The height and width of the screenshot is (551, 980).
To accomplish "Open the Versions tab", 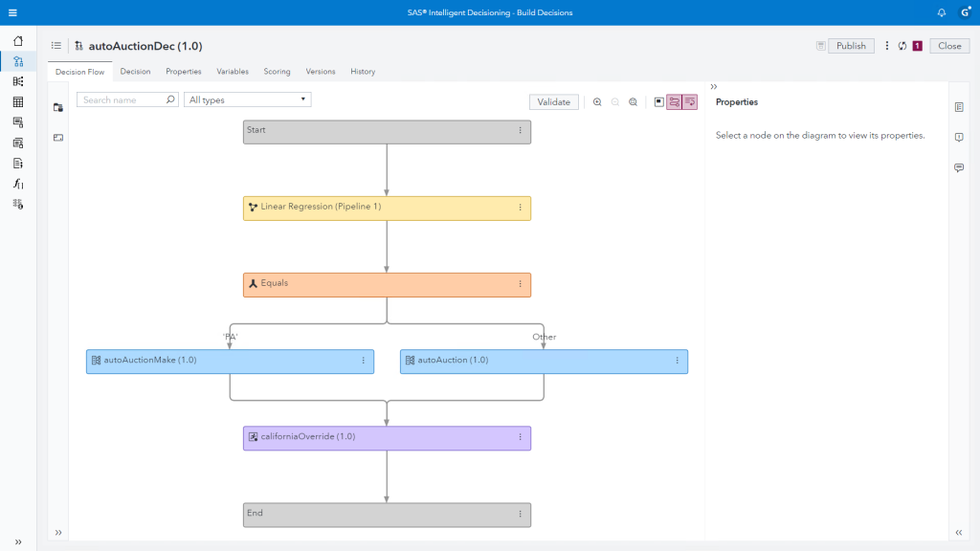I will point(320,72).
